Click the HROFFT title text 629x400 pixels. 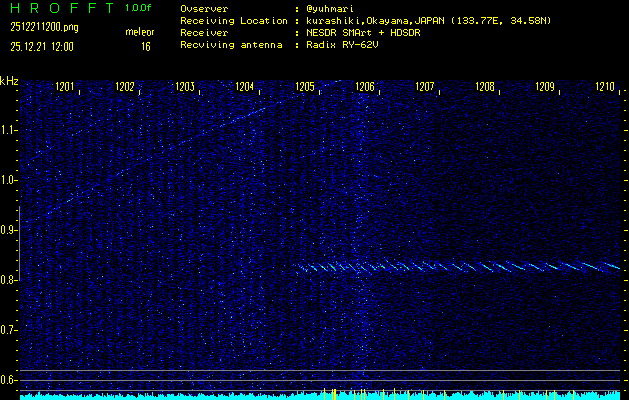[x=60, y=8]
